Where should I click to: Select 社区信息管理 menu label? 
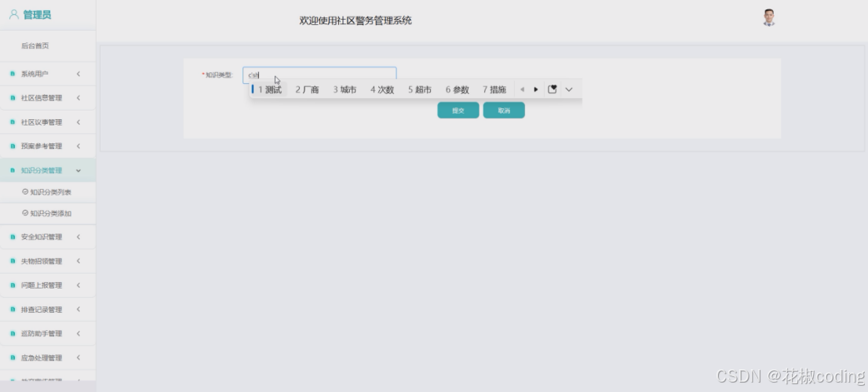[x=42, y=98]
